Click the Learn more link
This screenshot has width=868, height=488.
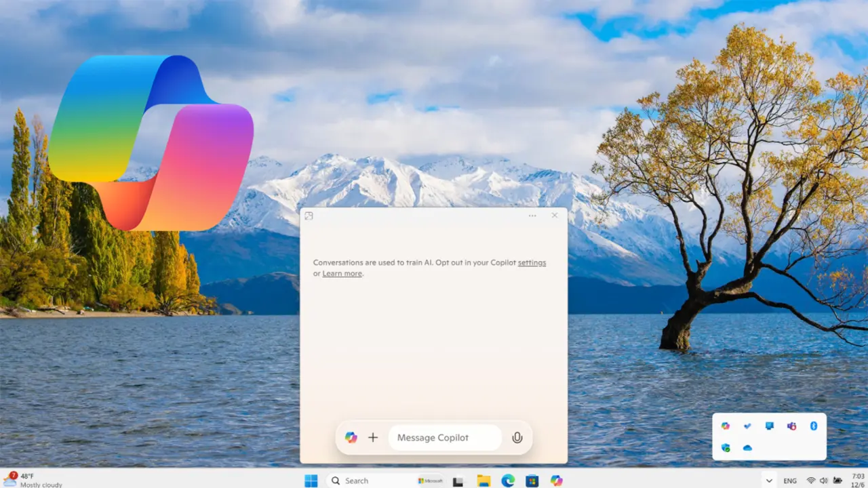(342, 274)
